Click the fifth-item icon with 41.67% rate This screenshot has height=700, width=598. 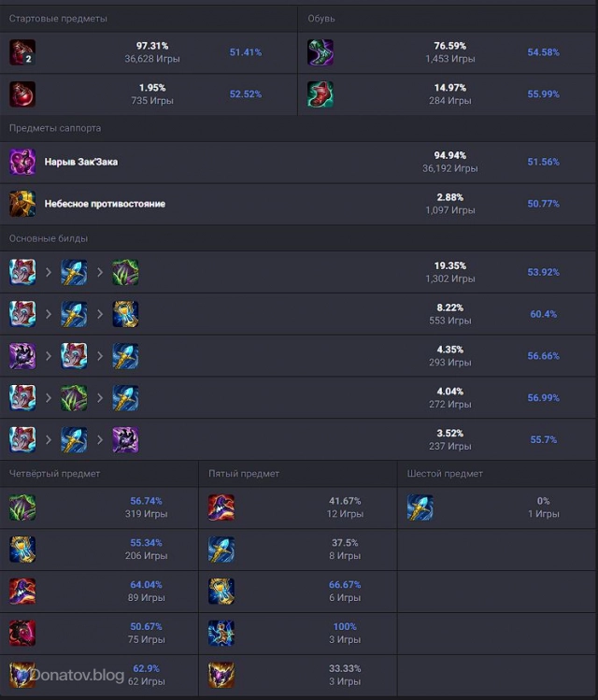221,507
